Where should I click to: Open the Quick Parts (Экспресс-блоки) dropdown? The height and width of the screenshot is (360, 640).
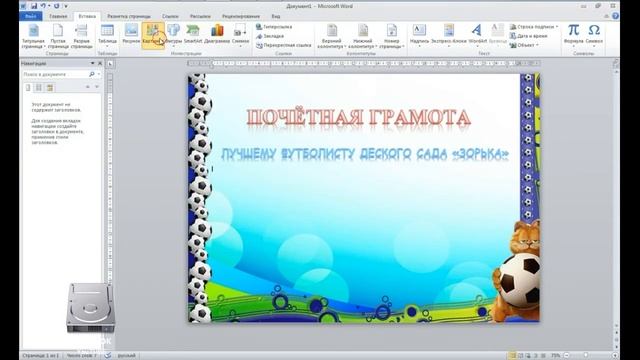tap(449, 36)
